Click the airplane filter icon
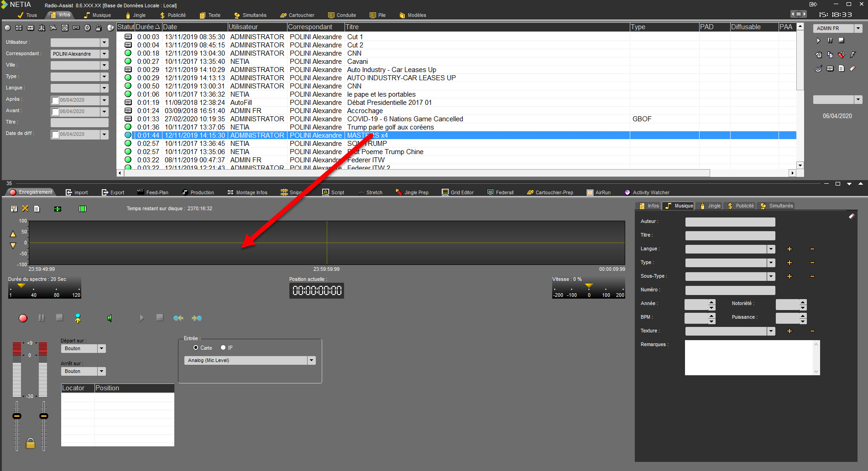Image resolution: width=868 pixels, height=471 pixels. [x=53, y=28]
